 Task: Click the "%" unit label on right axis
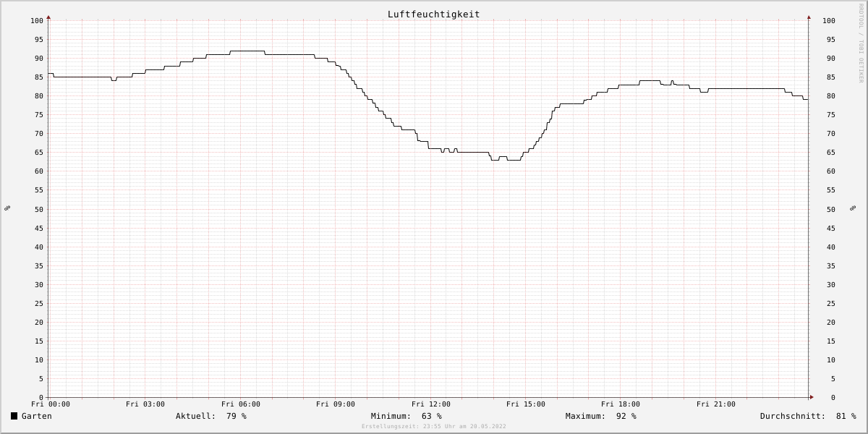pos(853,208)
